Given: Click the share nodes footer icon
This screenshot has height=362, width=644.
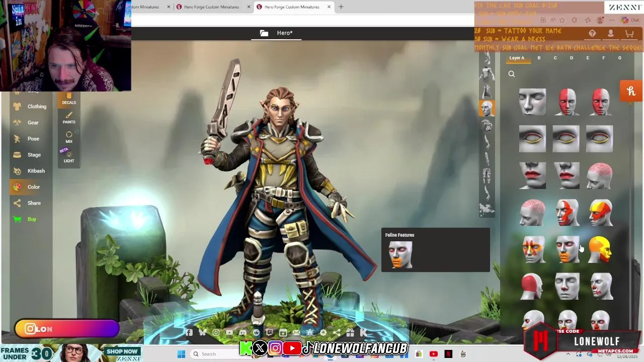Looking at the screenshot, I should click(x=337, y=332).
